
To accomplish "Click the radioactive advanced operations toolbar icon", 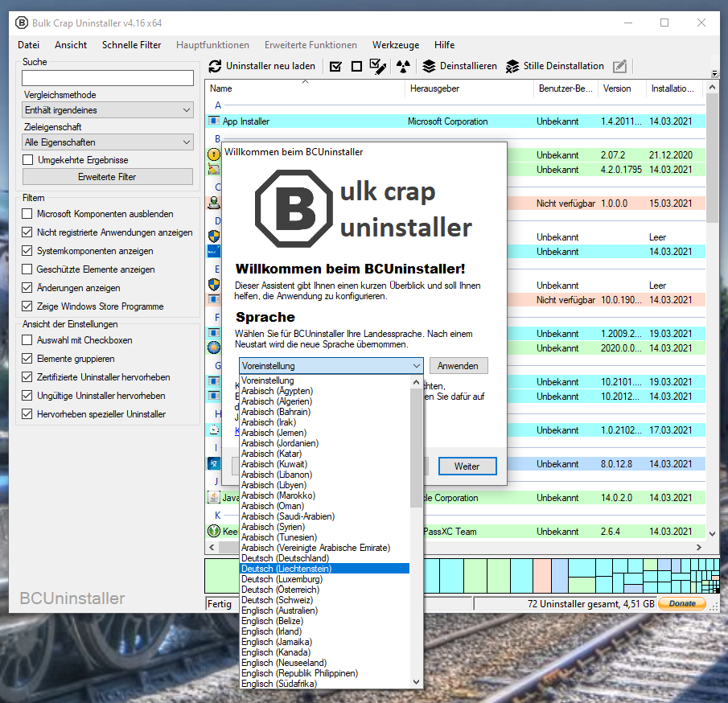I will (403, 67).
